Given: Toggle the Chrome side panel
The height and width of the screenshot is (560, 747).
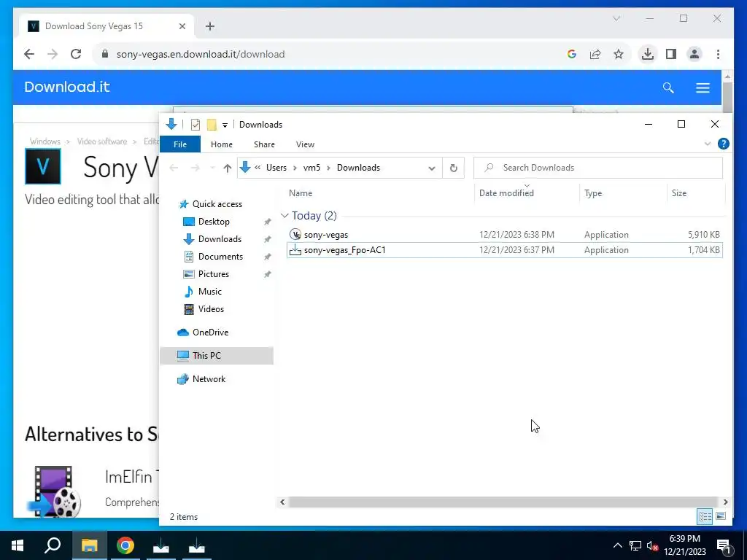Looking at the screenshot, I should pyautogui.click(x=671, y=54).
